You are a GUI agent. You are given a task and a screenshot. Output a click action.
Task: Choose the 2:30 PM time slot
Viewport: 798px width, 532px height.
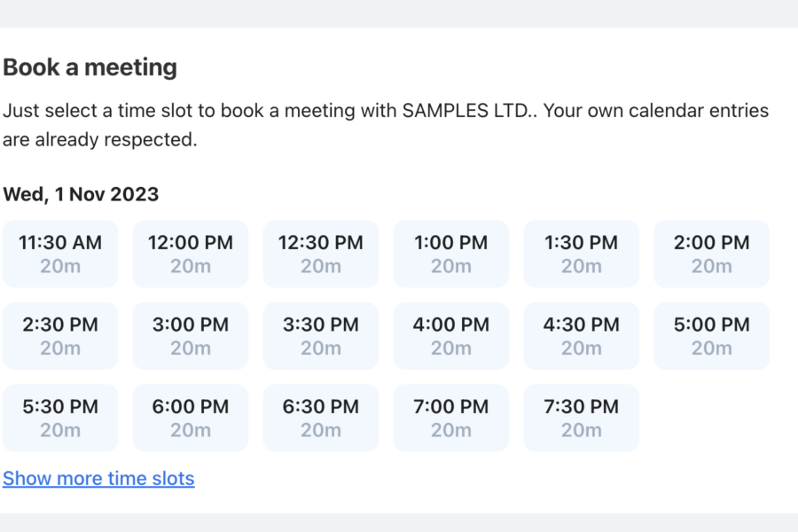coord(60,336)
